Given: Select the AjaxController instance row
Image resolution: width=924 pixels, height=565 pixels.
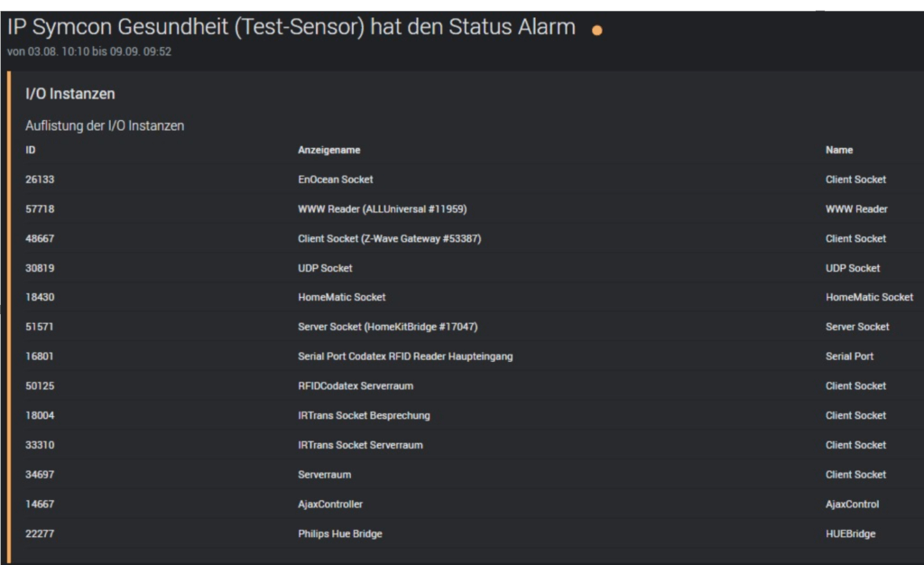Looking at the screenshot, I should (330, 505).
